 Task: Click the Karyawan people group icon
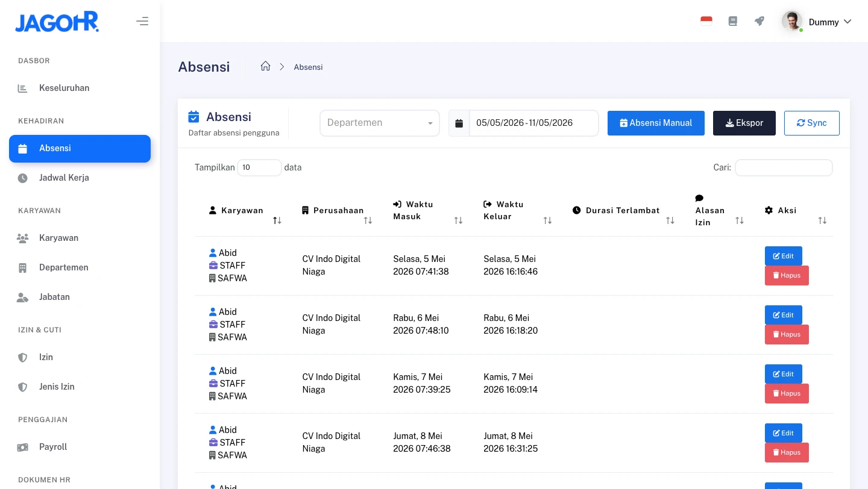22,238
